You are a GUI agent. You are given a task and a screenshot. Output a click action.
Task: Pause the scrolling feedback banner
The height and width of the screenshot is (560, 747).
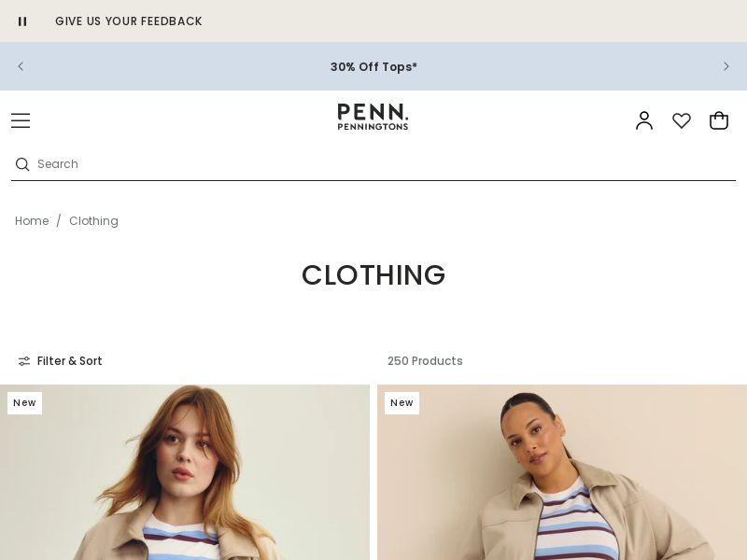coord(22,21)
